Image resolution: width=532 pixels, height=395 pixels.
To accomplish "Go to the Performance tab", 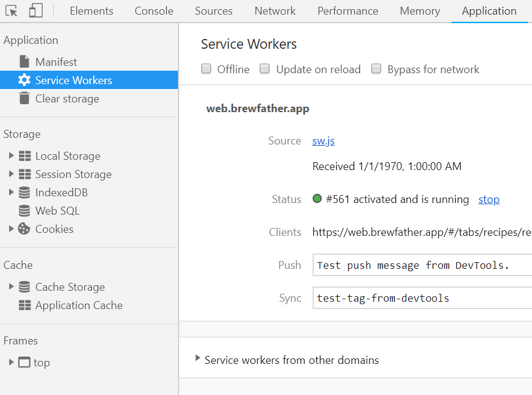I will (x=348, y=11).
